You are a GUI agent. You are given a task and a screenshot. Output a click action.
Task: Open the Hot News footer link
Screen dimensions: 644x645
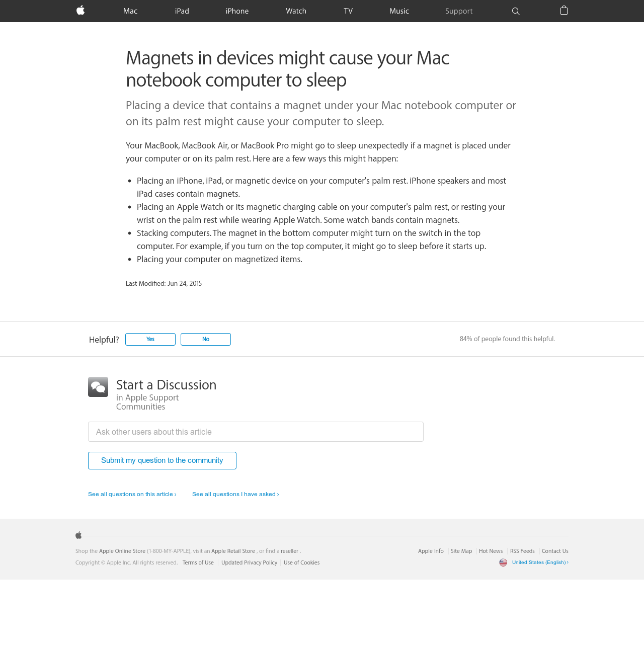(491, 551)
